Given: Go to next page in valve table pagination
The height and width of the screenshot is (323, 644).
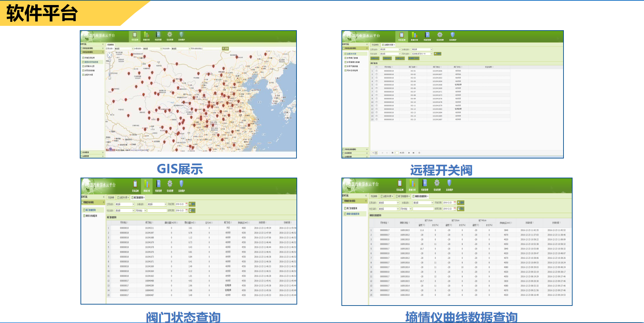Looking at the screenshot, I should [x=409, y=153].
